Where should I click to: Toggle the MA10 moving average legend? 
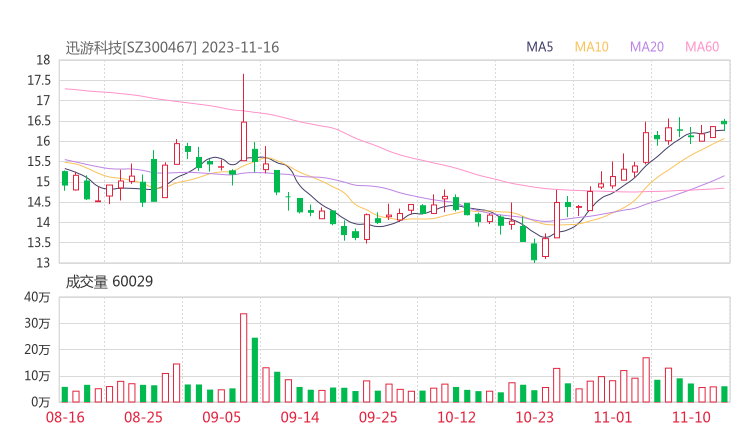click(x=591, y=47)
